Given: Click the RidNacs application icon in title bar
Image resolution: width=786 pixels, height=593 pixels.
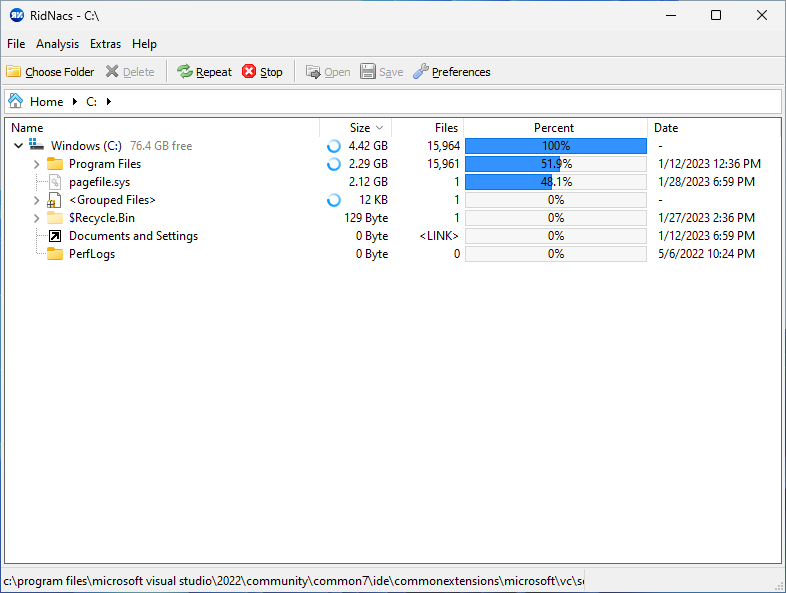Looking at the screenshot, I should tap(17, 16).
